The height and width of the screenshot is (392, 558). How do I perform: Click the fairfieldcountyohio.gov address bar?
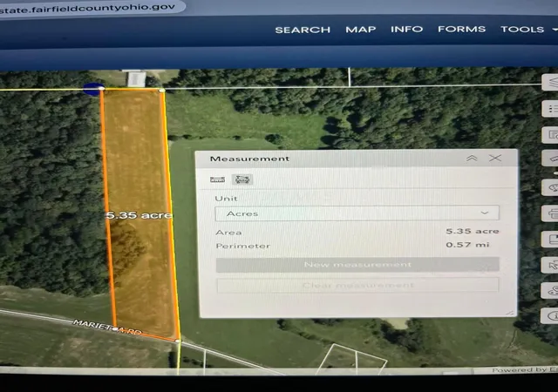coord(89,8)
